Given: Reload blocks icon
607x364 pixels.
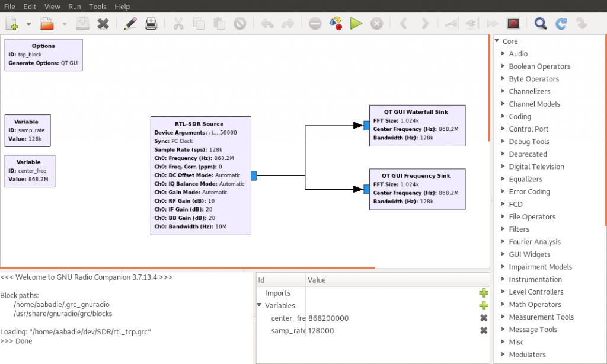Looking at the screenshot, I should [561, 24].
